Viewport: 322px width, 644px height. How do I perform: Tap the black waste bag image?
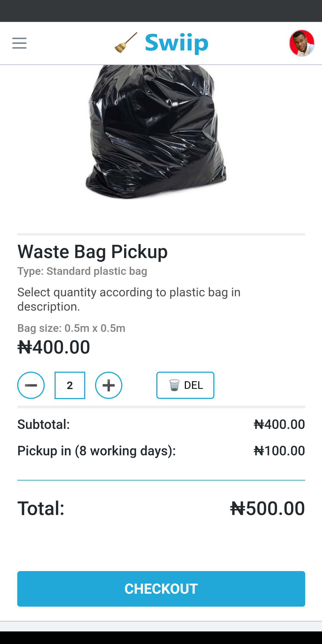156,131
